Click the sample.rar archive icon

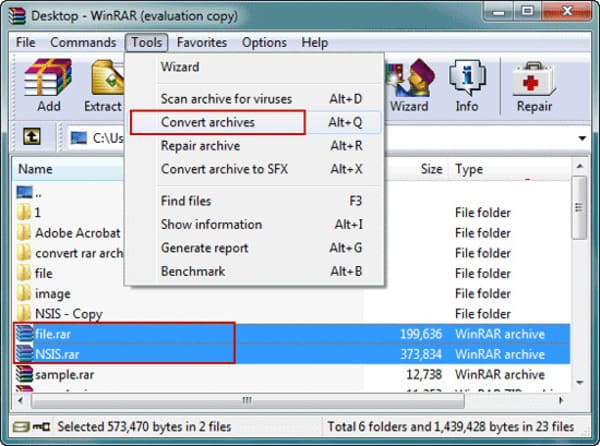pos(24,374)
